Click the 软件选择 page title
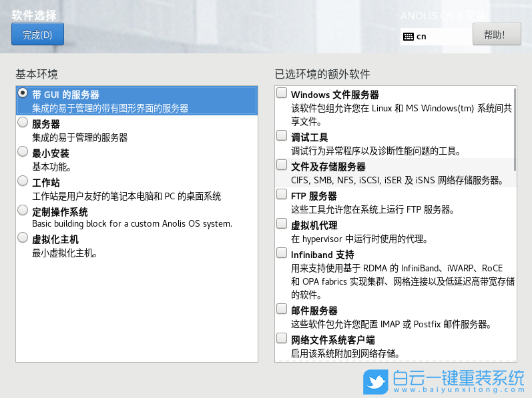This screenshot has width=532, height=398. (x=34, y=15)
